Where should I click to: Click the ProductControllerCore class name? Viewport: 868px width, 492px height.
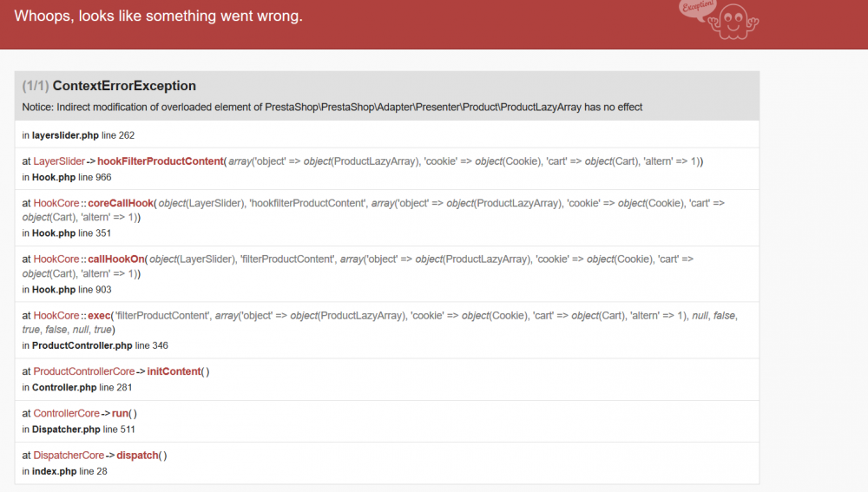[x=84, y=371]
